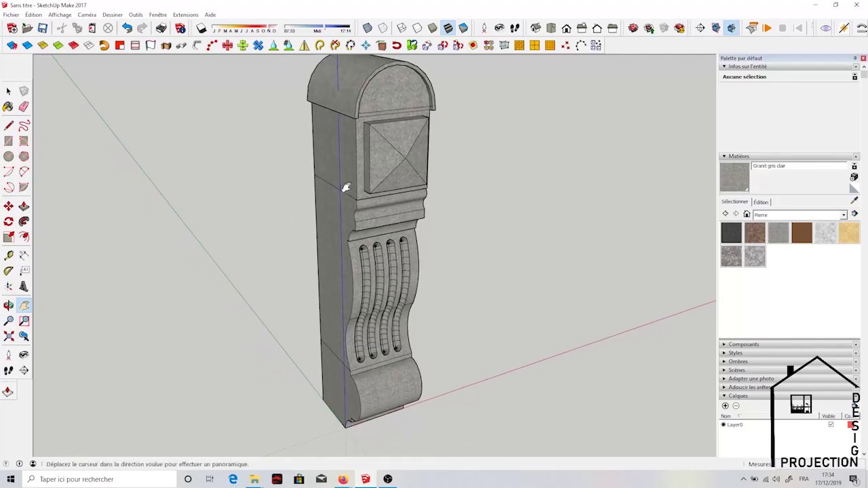
Task: Delete layer with minus button
Action: tap(736, 406)
